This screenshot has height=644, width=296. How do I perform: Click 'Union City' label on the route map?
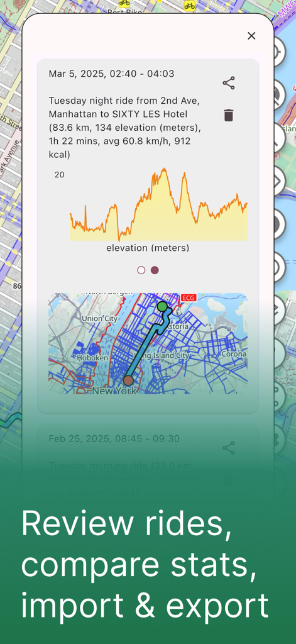point(100,318)
